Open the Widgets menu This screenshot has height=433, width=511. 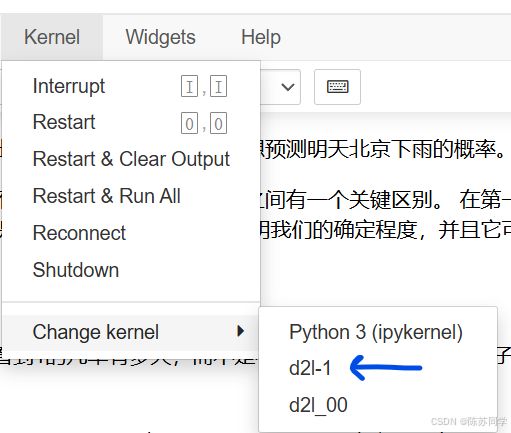[160, 37]
